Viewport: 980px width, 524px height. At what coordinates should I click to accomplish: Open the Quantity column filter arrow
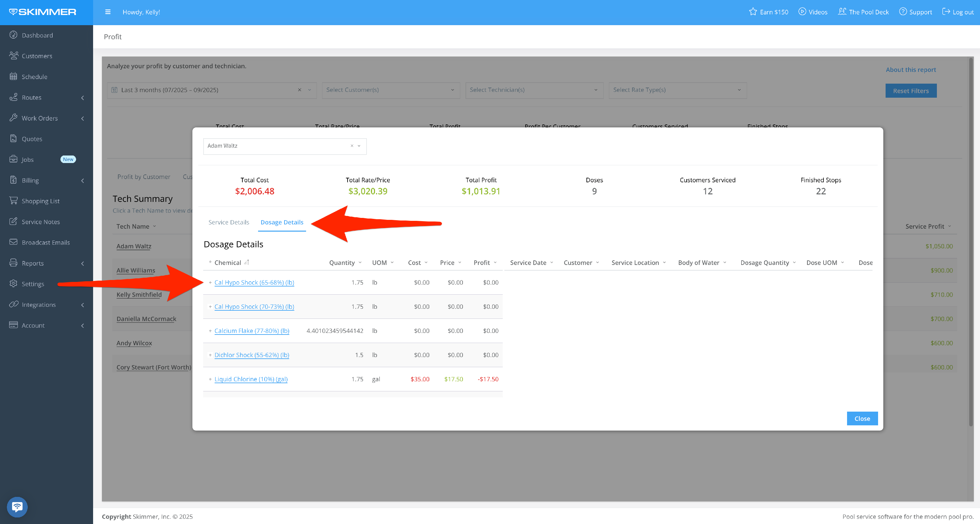point(360,263)
